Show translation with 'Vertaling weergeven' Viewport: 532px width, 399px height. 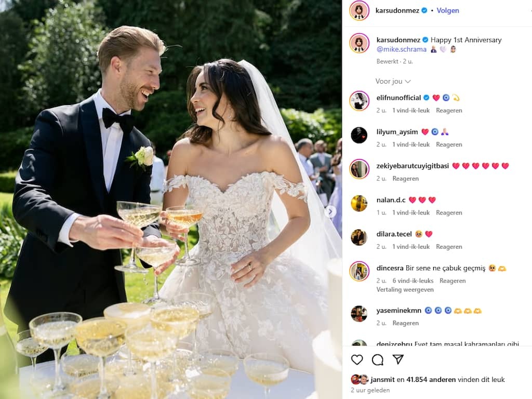(405, 289)
